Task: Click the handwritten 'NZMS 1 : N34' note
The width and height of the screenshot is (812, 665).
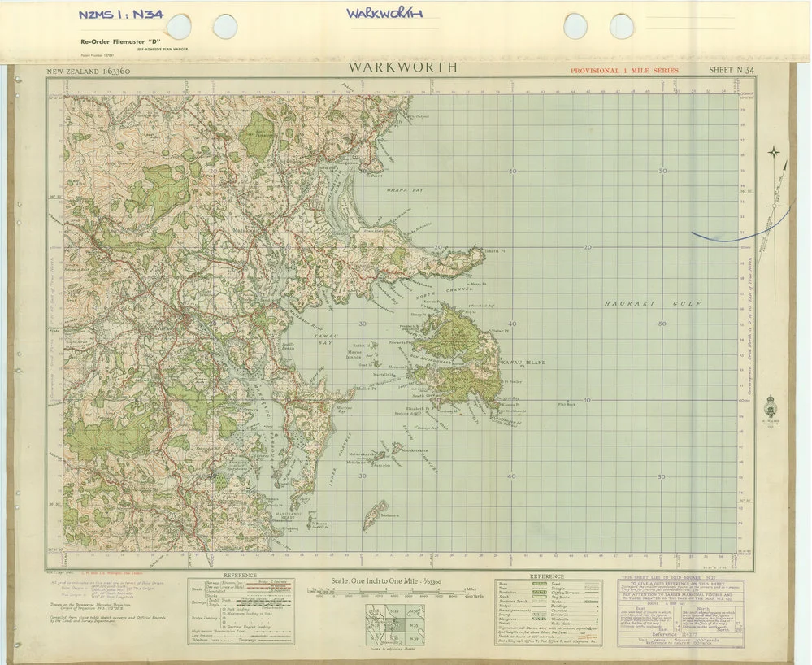Action: pos(120,14)
